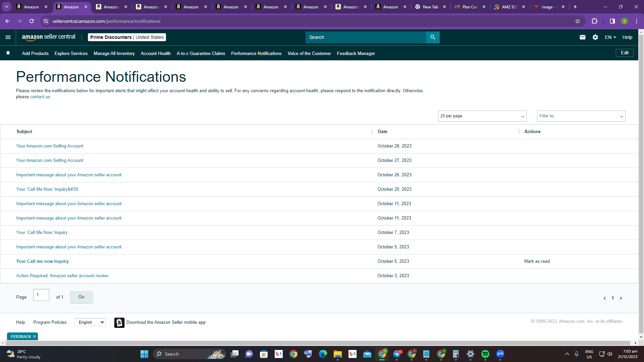Switch to the AMZ EOI browser tab
Screen dimensions: 644x362
(509, 7)
